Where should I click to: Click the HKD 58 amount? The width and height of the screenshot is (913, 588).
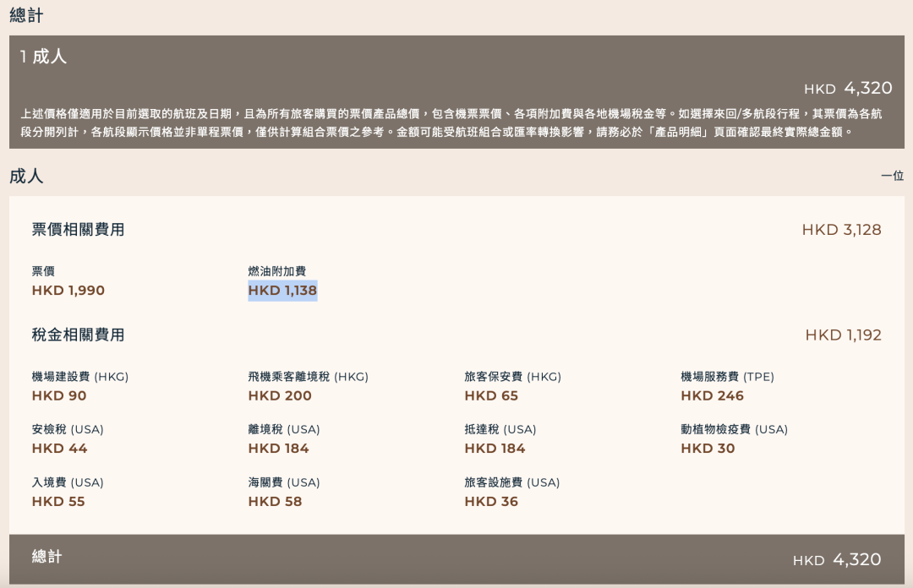pos(275,501)
